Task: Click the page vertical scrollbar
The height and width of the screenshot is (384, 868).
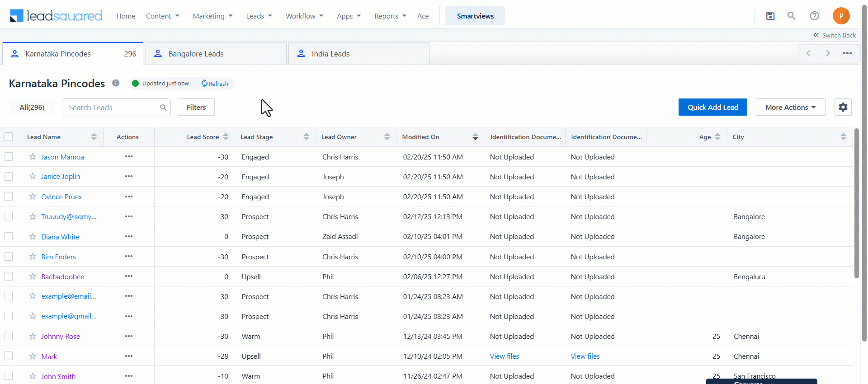Action: (x=864, y=174)
